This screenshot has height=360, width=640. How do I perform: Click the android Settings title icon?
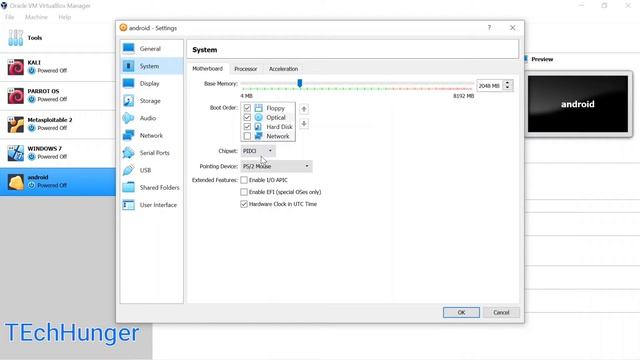tap(123, 28)
